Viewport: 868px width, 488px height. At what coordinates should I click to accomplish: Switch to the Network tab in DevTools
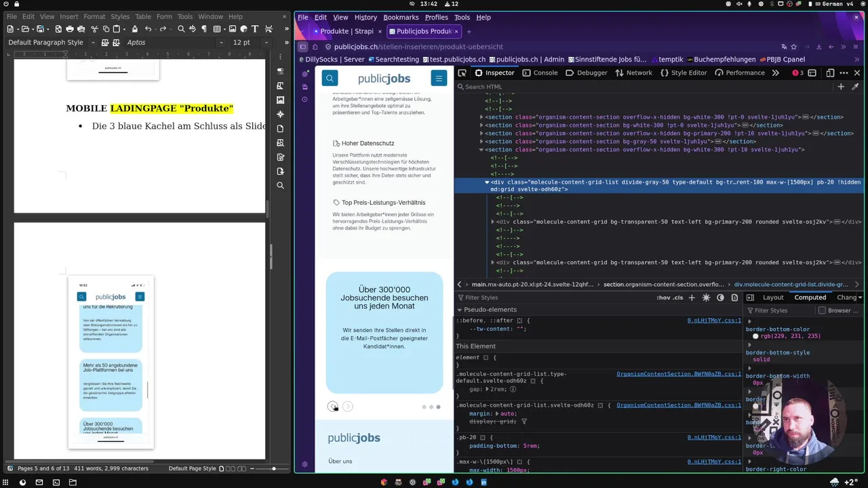coord(633,73)
